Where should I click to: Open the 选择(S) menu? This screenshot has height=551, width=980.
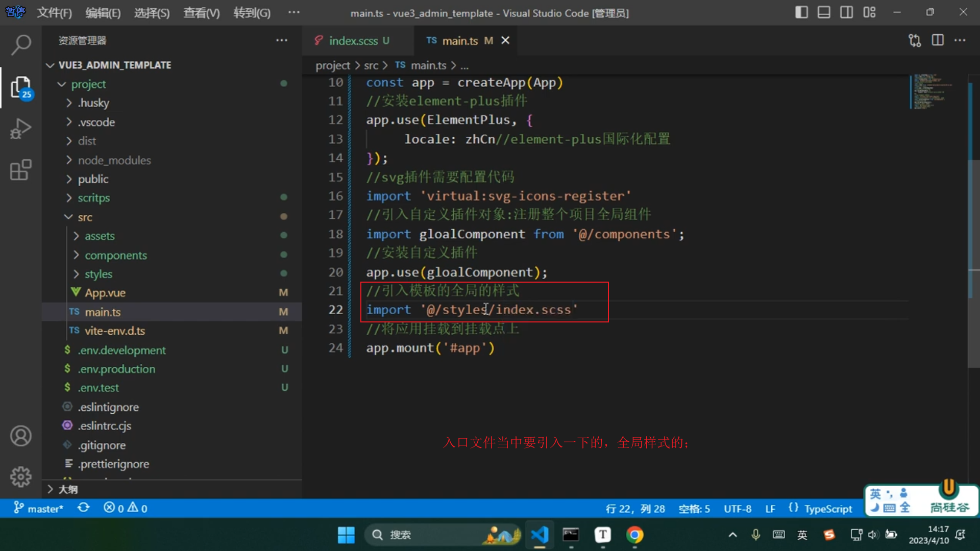click(x=152, y=13)
